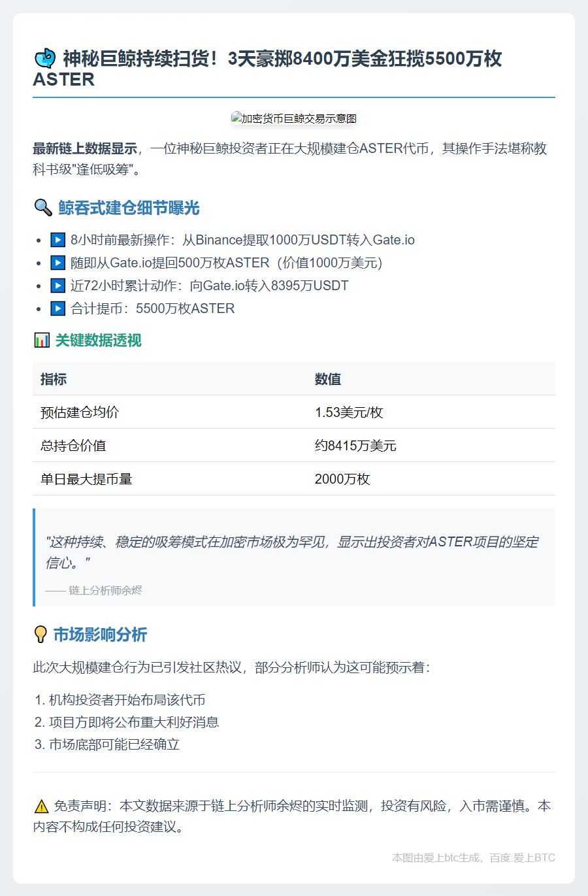Select the 鲸吞式建仓细节曝光 heading
The height and width of the screenshot is (896, 588).
coord(129,208)
